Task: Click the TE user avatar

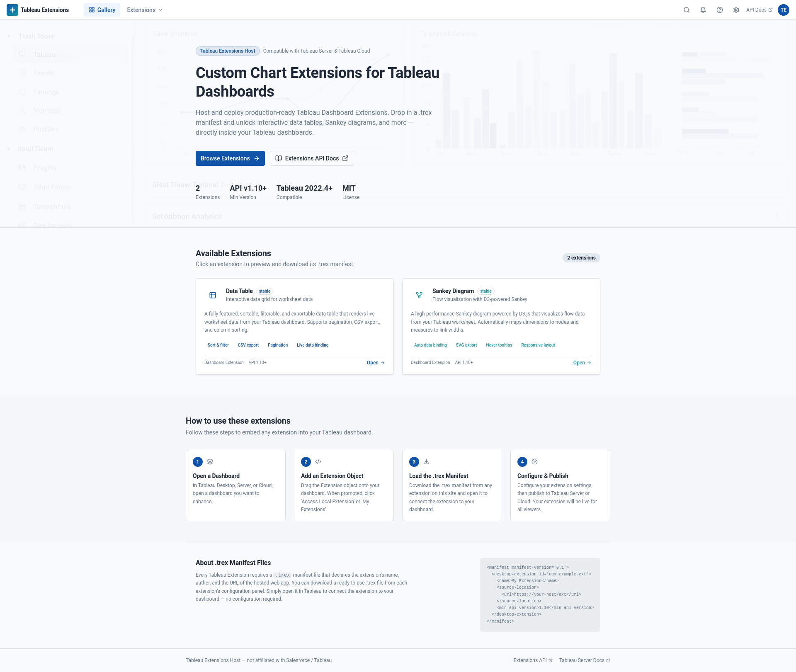Action: (784, 10)
